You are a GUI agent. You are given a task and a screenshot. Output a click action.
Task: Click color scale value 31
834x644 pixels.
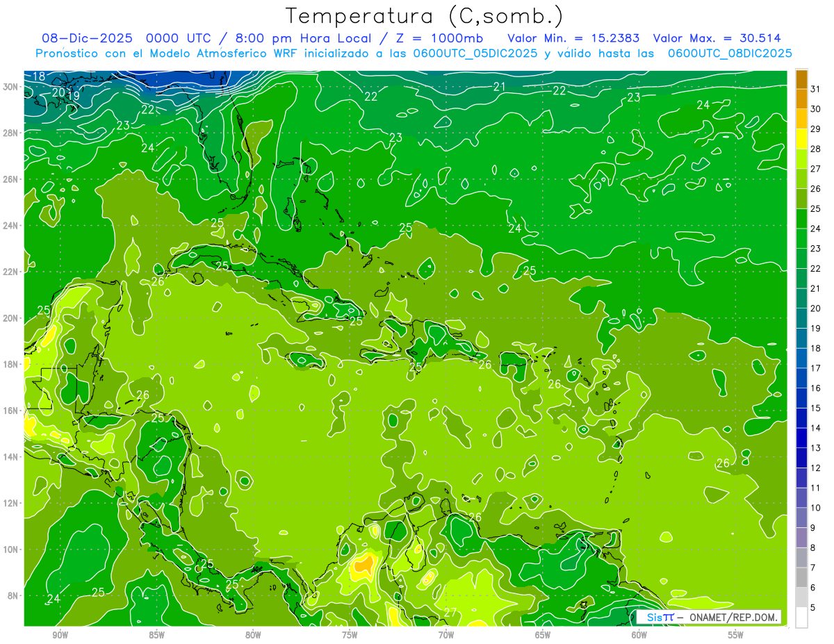click(816, 89)
